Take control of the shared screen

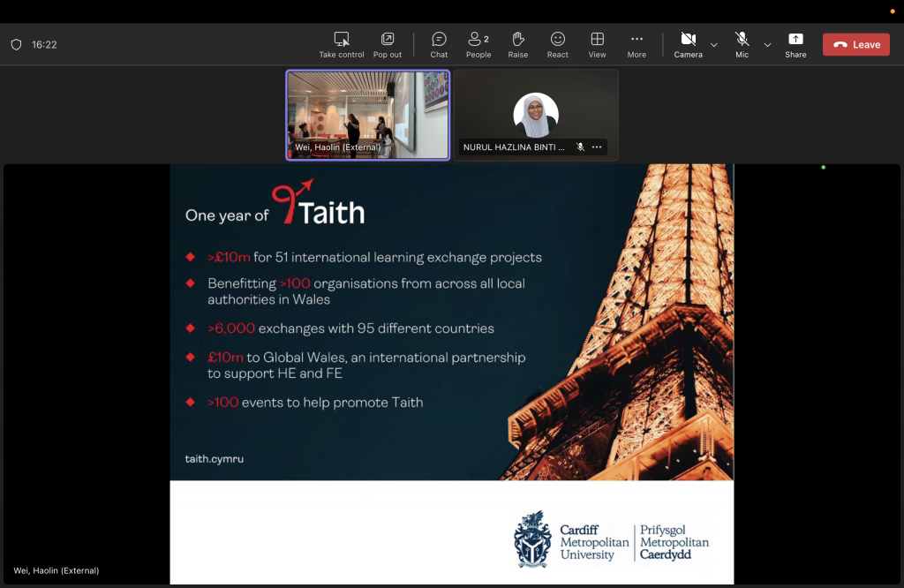[x=342, y=45]
